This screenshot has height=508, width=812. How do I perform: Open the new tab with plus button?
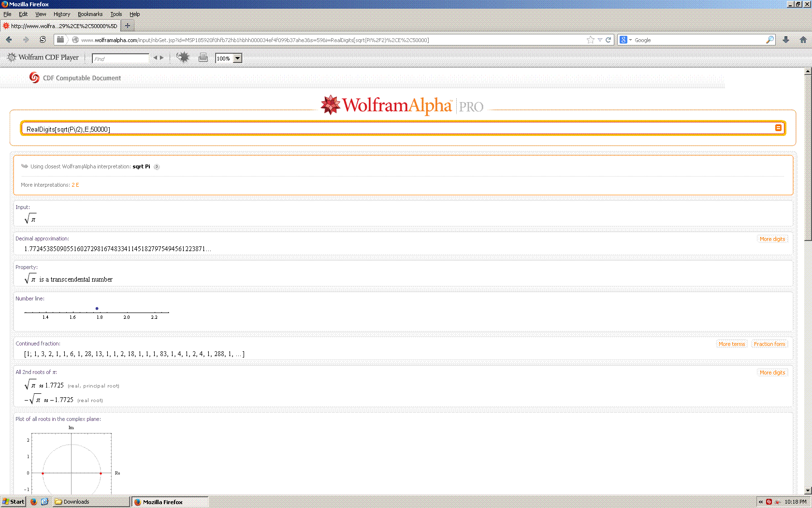[128, 26]
